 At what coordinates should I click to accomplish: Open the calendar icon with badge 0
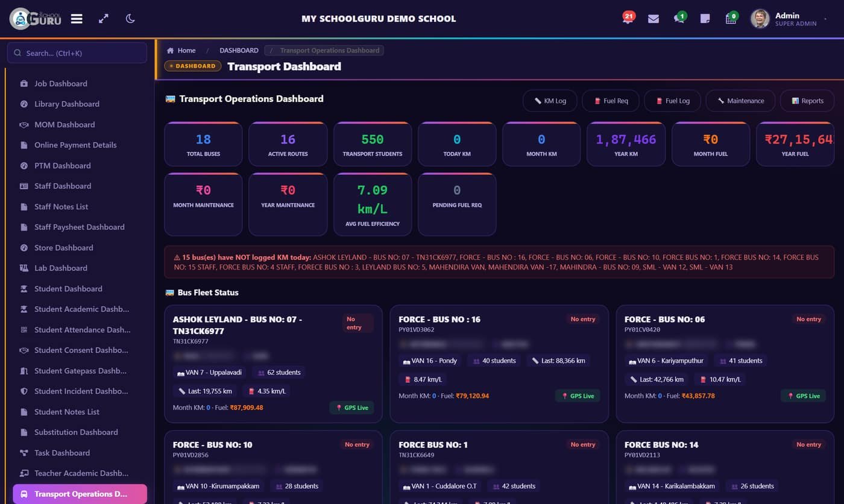(x=731, y=18)
